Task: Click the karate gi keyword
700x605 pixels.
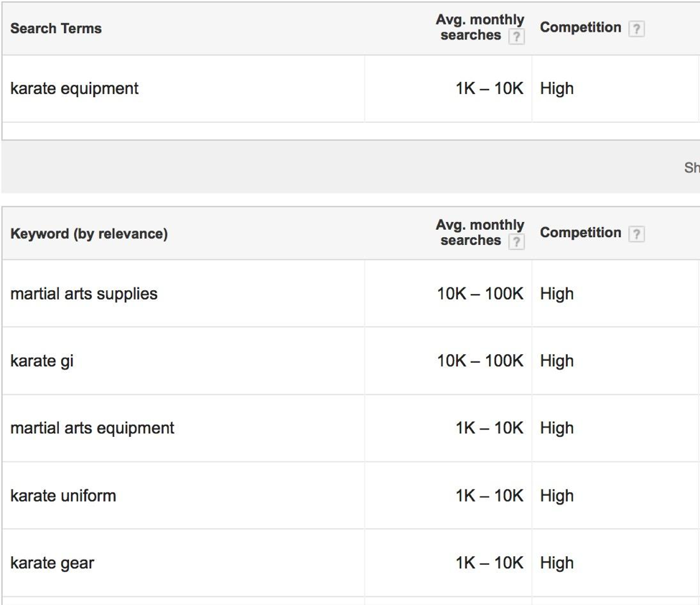Action: (42, 361)
